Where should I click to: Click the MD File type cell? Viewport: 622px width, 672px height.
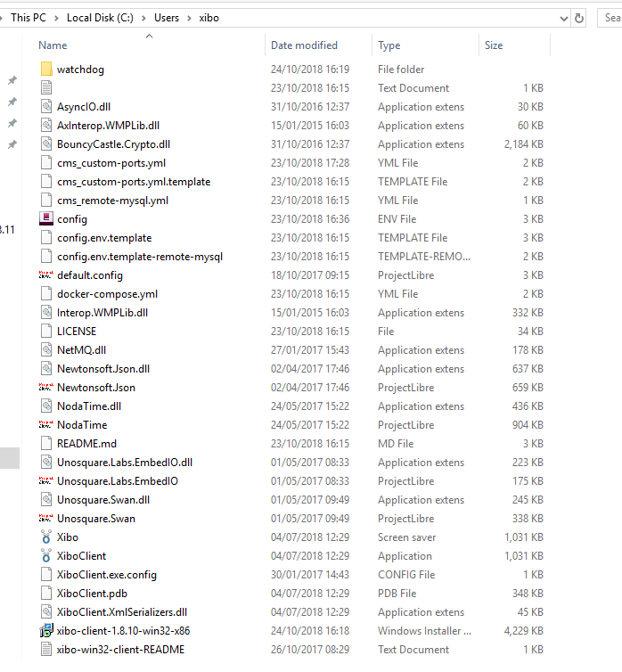pos(396,444)
